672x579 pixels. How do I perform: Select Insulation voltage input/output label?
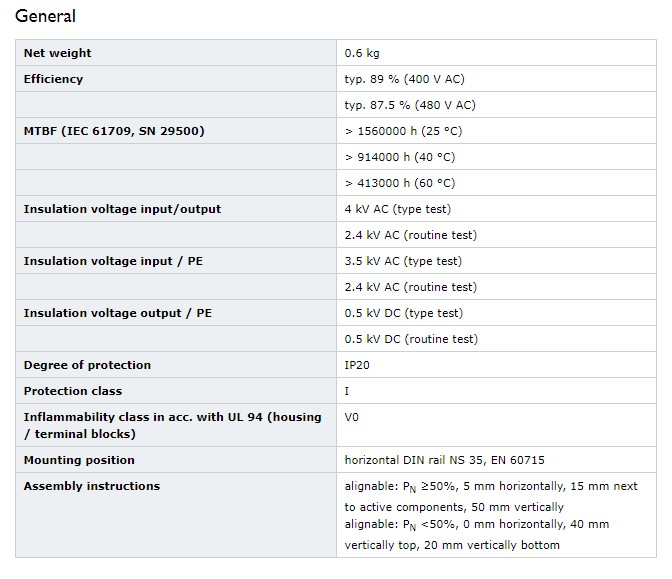(x=122, y=209)
